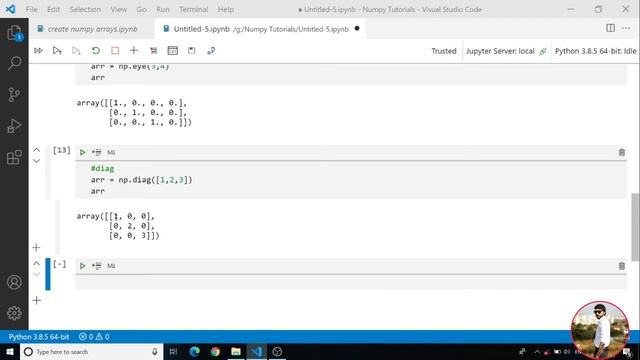Screen dimensions: 640x360
Task: Open errors and warnings in status bar
Action: [94, 337]
